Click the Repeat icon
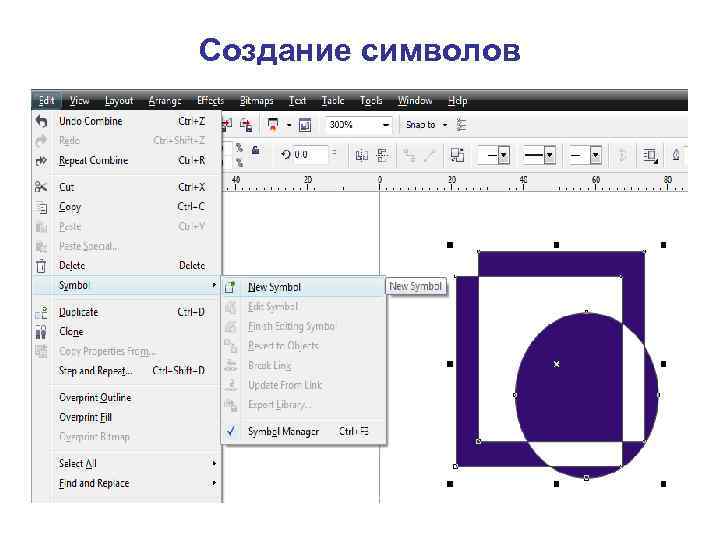 pyautogui.click(x=41, y=161)
